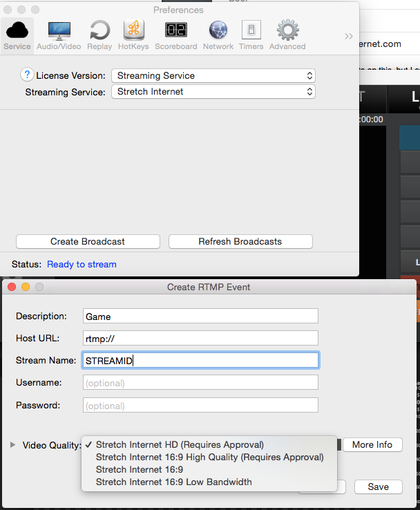Click the Create Broadcast button

88,241
